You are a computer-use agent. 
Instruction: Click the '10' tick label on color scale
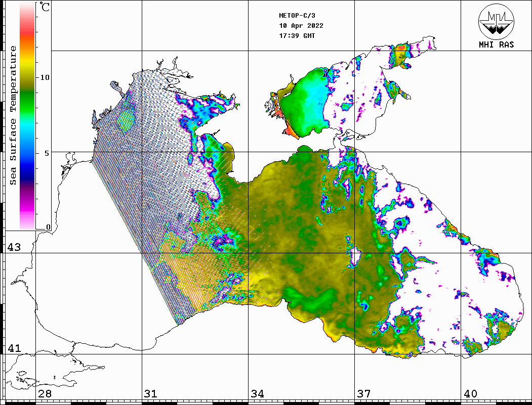(x=45, y=77)
